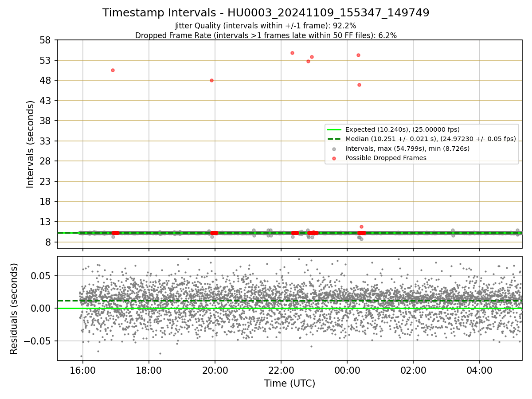Click the plot title 'Timestamp Intervals - HU0003_20241109_155347_149749'
532x399 pixels.
point(266,13)
